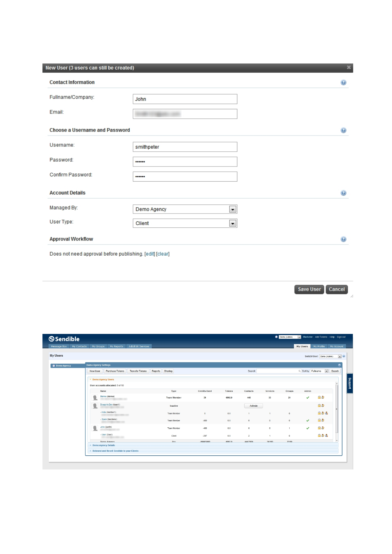Click edit user icon in User (User) row
The image size is (392, 554).
323,436
